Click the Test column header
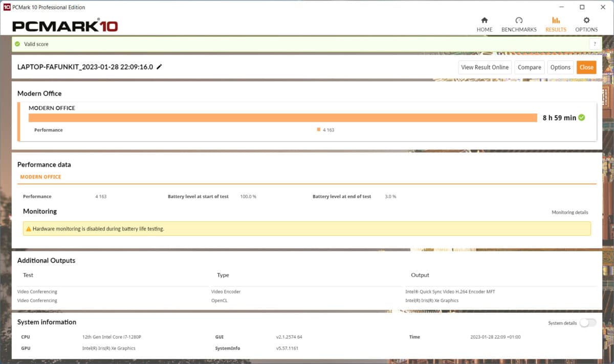Screen dimensions: 614x364 pyautogui.click(x=28, y=275)
